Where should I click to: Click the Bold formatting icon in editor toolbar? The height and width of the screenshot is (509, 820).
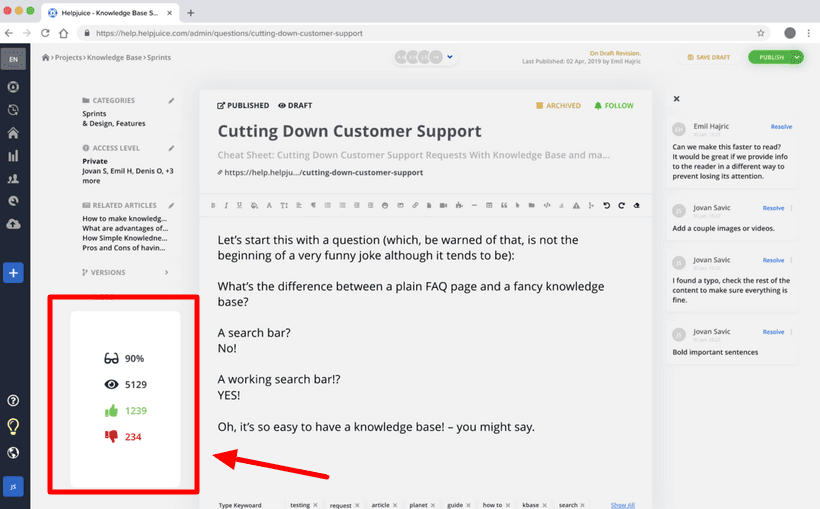213,206
